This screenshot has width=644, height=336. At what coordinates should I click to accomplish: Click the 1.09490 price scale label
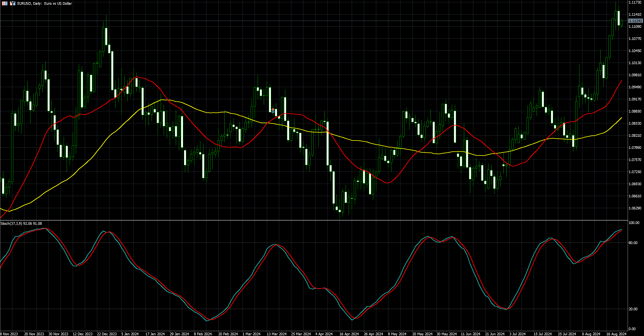[x=635, y=87]
